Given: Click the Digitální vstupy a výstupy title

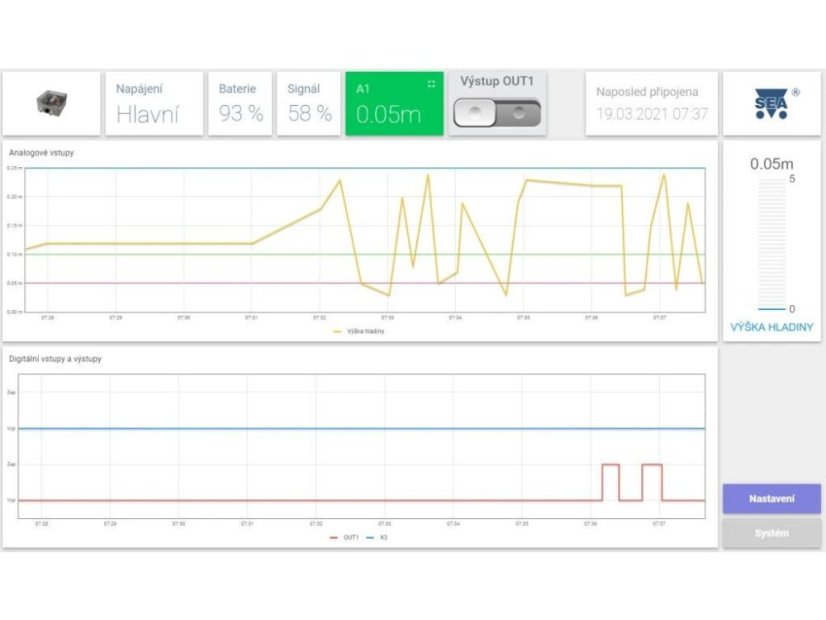Looking at the screenshot, I should click(x=55, y=358).
